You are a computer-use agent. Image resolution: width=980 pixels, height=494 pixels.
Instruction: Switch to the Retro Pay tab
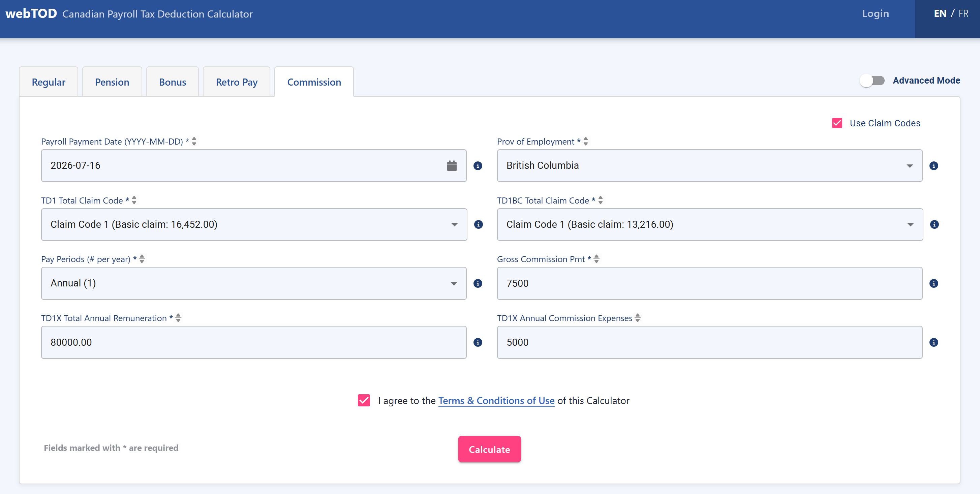click(237, 82)
